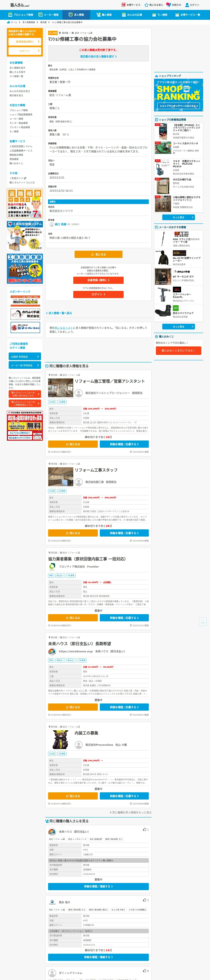This screenshot has height=980, width=210.
Task: Go to the メーカー検索 tab
Action: [48, 15]
